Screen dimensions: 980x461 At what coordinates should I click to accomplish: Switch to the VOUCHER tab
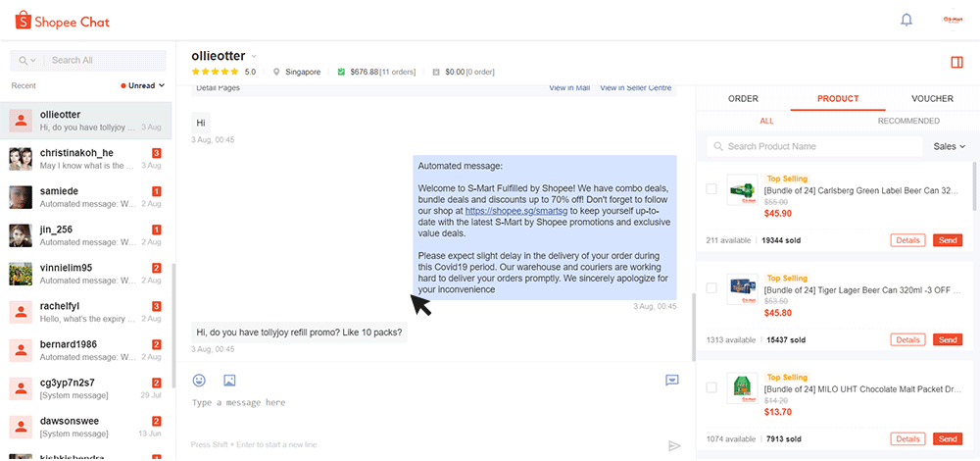[932, 99]
